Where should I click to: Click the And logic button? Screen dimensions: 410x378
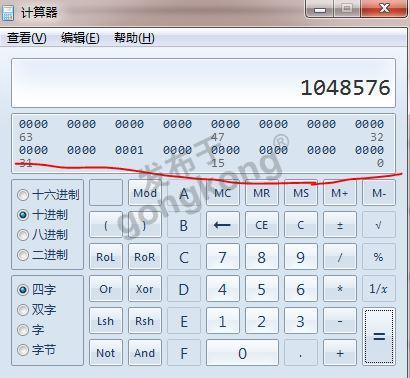tap(145, 353)
